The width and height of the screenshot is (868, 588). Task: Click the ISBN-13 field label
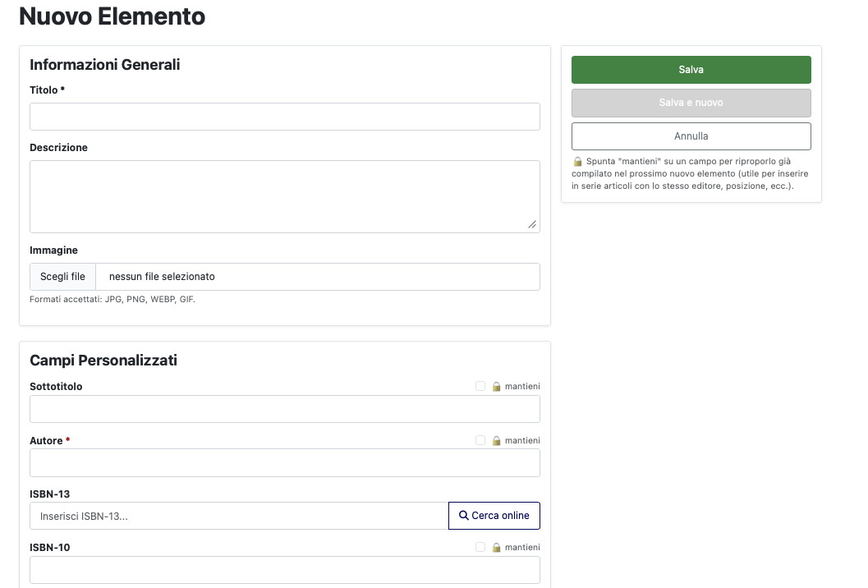pos(50,494)
